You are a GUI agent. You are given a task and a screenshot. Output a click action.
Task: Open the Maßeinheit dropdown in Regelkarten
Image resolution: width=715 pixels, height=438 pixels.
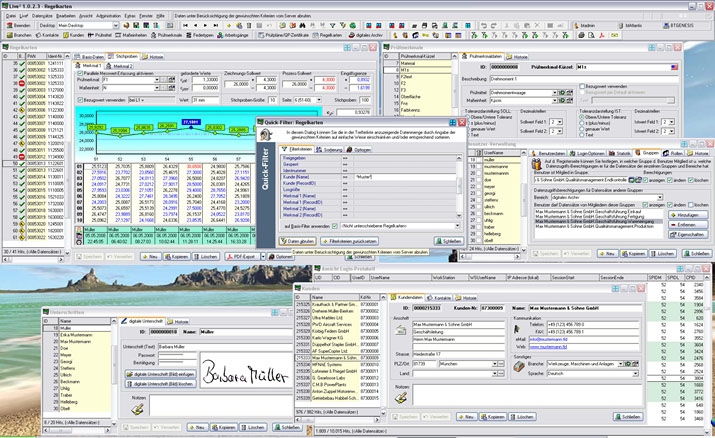pyautogui.click(x=157, y=88)
